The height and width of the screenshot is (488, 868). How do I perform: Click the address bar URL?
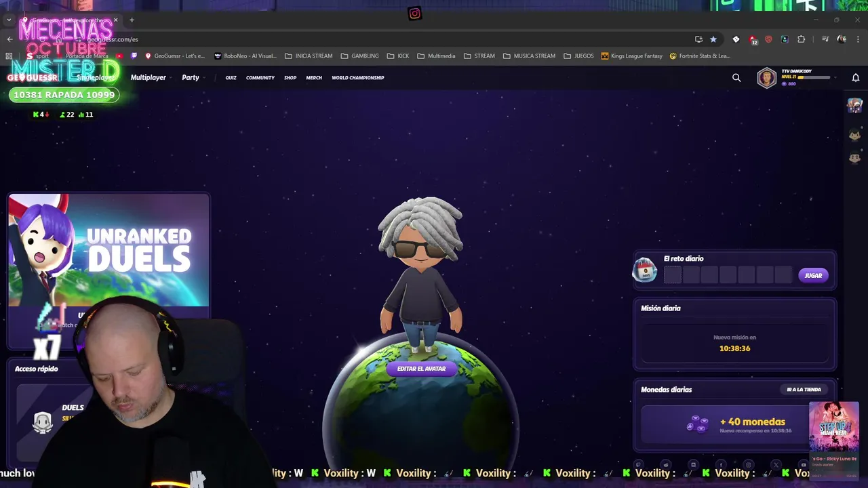(113, 39)
